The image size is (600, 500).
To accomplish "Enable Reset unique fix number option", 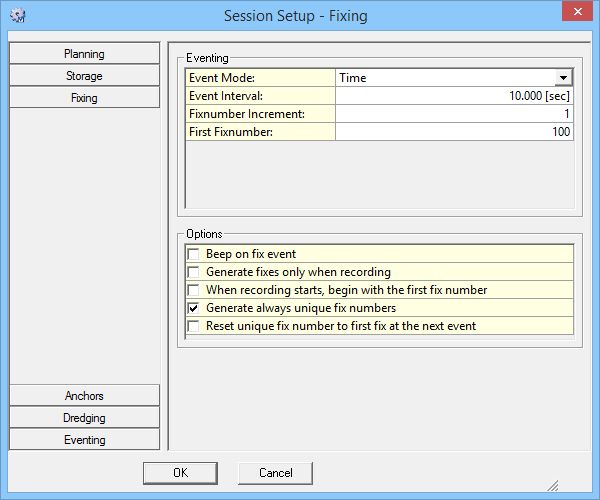I will [x=194, y=326].
